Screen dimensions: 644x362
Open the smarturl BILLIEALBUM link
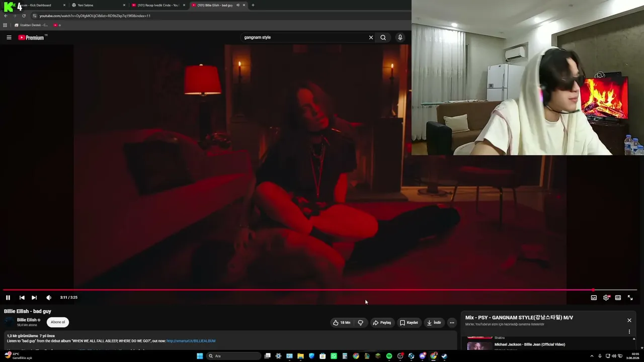click(x=191, y=341)
